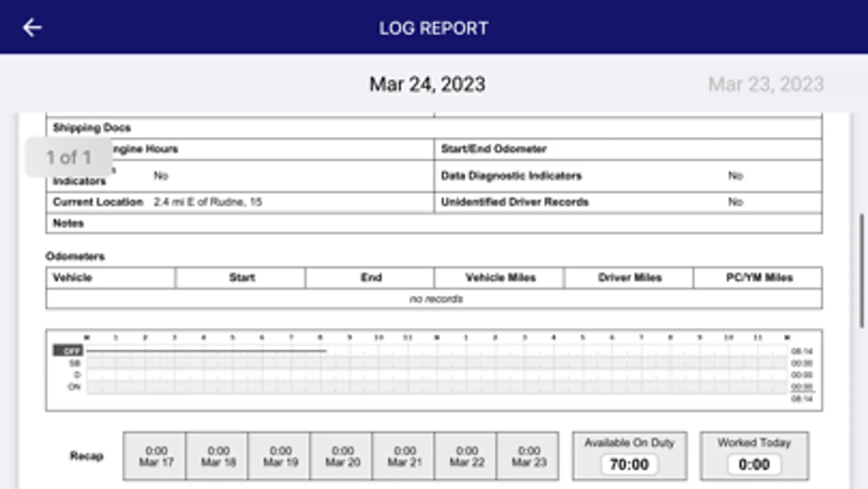Click the vertical scrollbar thumb

861,271
